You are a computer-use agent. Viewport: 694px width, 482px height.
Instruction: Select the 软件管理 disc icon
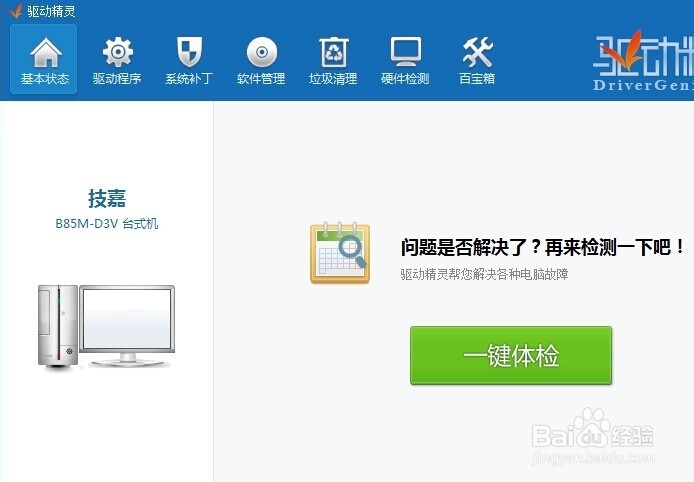[262, 52]
